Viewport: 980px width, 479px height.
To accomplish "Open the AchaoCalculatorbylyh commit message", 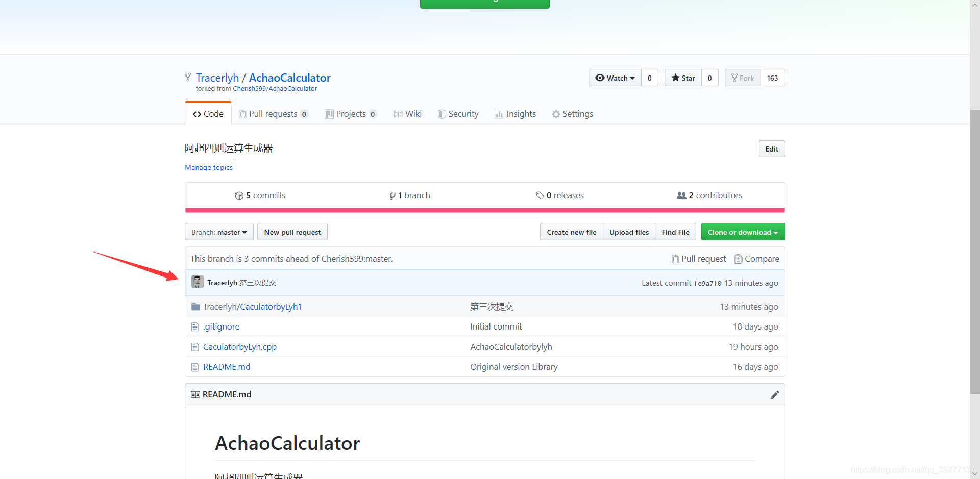I will pyautogui.click(x=511, y=347).
